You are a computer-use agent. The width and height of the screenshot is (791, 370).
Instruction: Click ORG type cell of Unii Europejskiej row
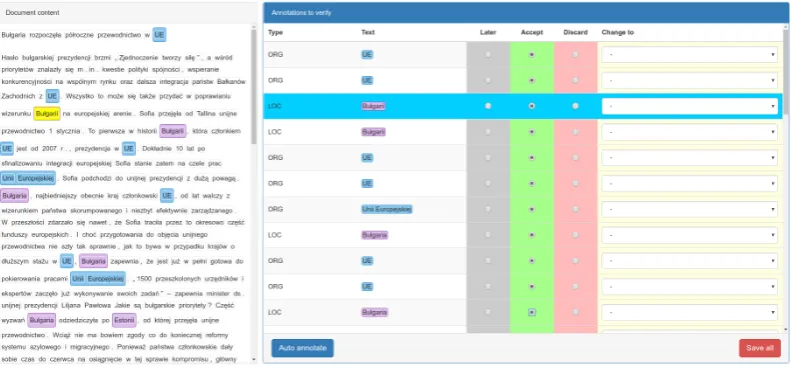pyautogui.click(x=275, y=209)
